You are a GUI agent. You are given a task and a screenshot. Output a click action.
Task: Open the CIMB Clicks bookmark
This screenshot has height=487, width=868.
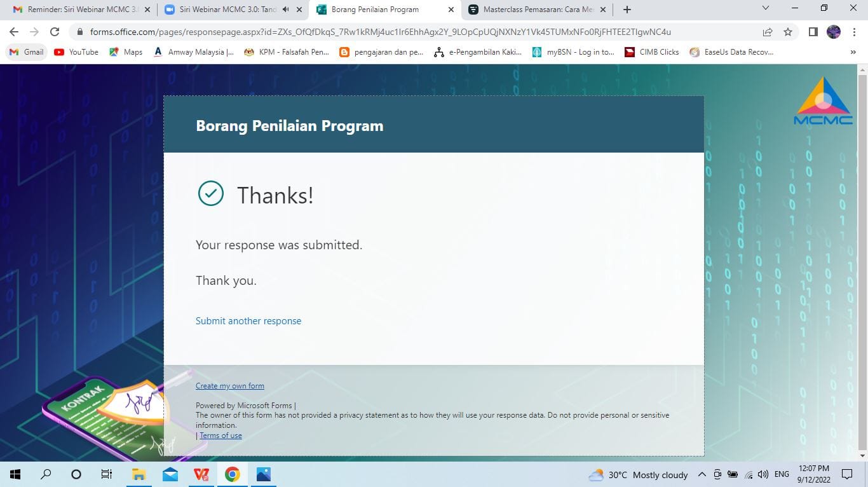[652, 52]
